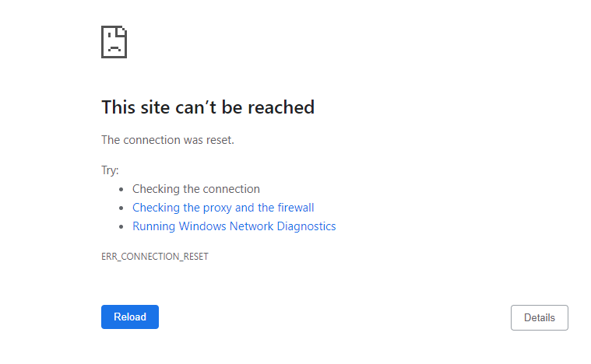Click the bullet beside the proxy and firewall link
The image size is (591, 364).
click(121, 208)
